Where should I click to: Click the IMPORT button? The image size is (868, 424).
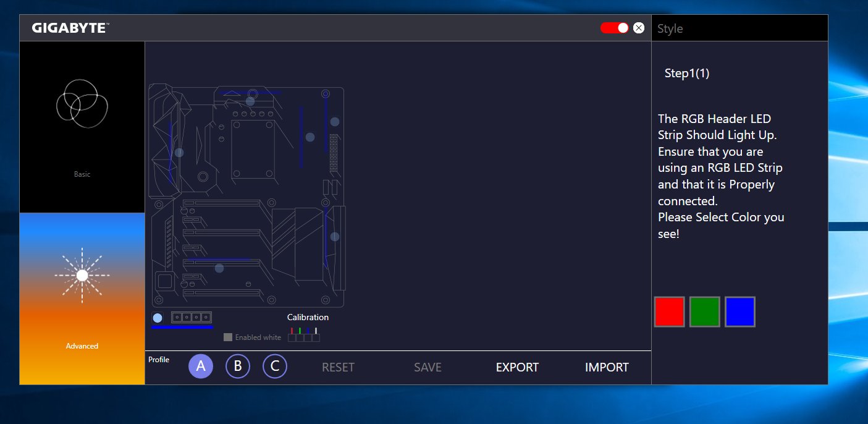point(606,367)
